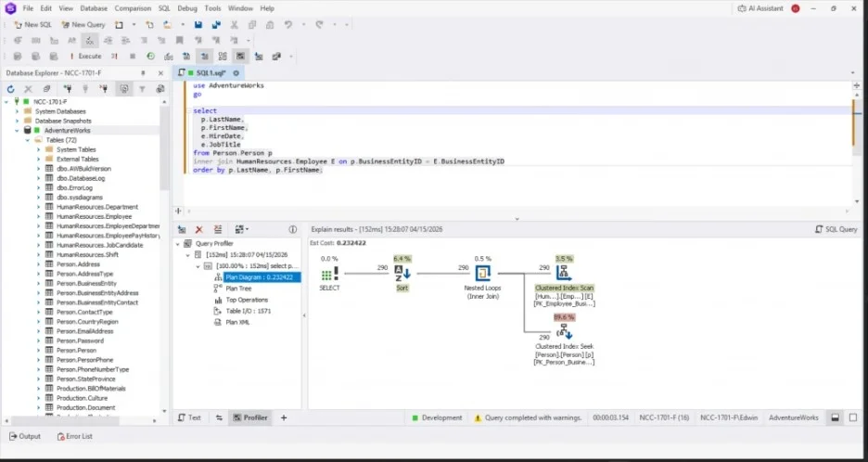
Task: Click the Stop execution square icon
Action: pyautogui.click(x=133, y=56)
